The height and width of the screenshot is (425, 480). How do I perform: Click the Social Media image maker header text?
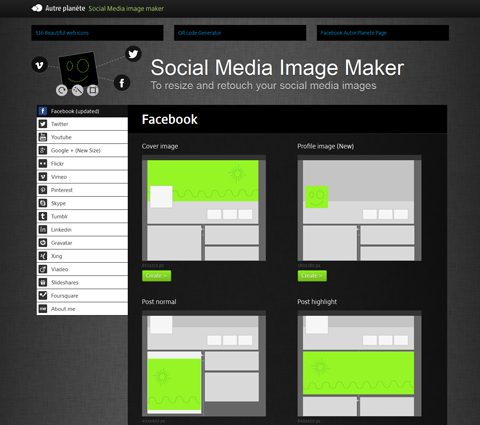coord(126,9)
